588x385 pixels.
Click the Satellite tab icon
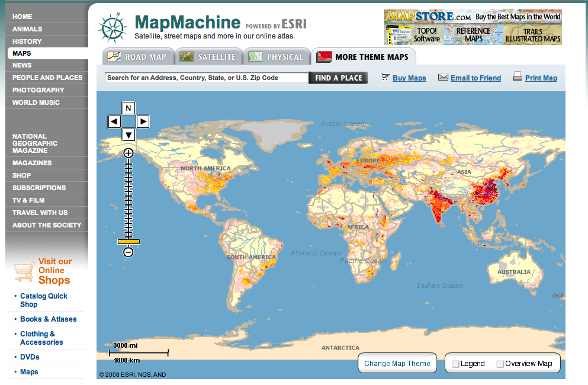coord(187,57)
